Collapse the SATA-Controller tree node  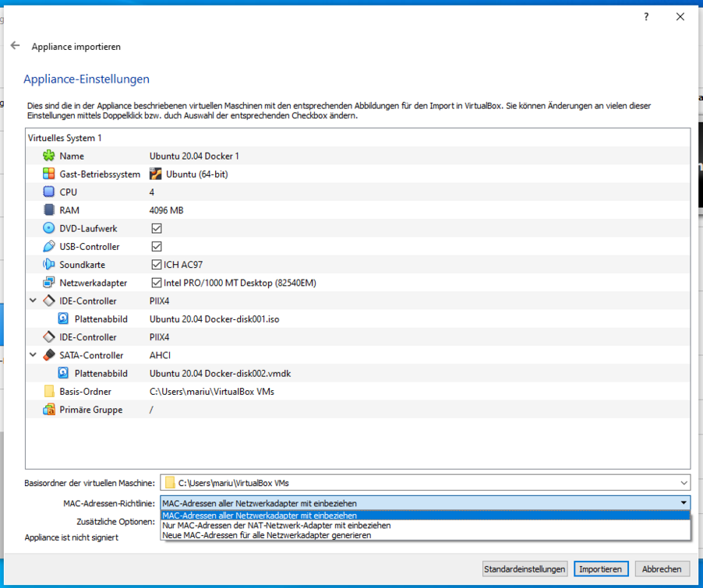(33, 355)
